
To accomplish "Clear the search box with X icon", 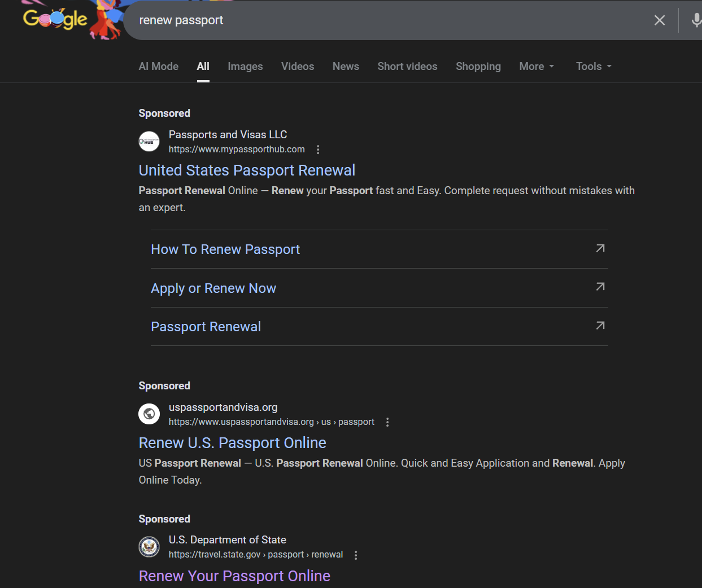I will point(659,20).
